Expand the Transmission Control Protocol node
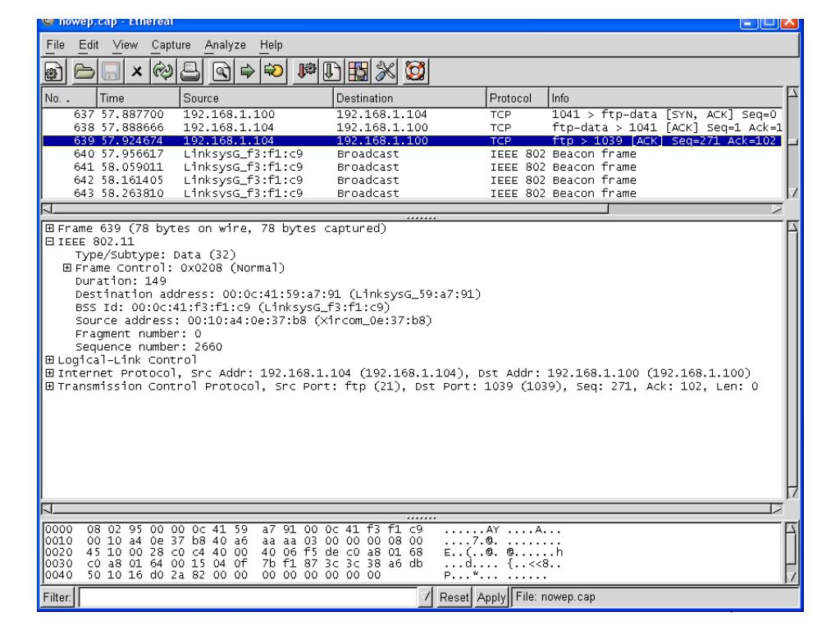The height and width of the screenshot is (630, 840). pyautogui.click(x=50, y=386)
